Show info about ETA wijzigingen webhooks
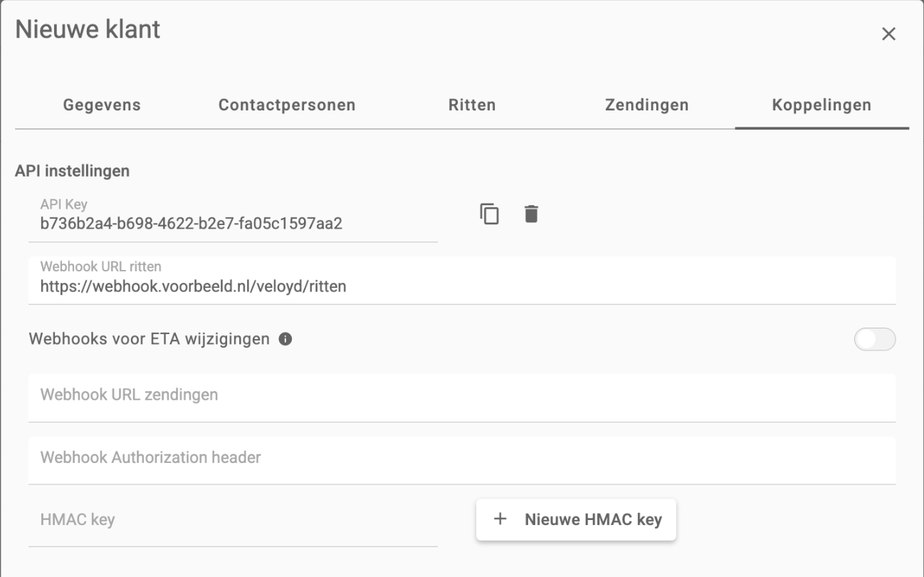The height and width of the screenshot is (577, 924). [285, 340]
